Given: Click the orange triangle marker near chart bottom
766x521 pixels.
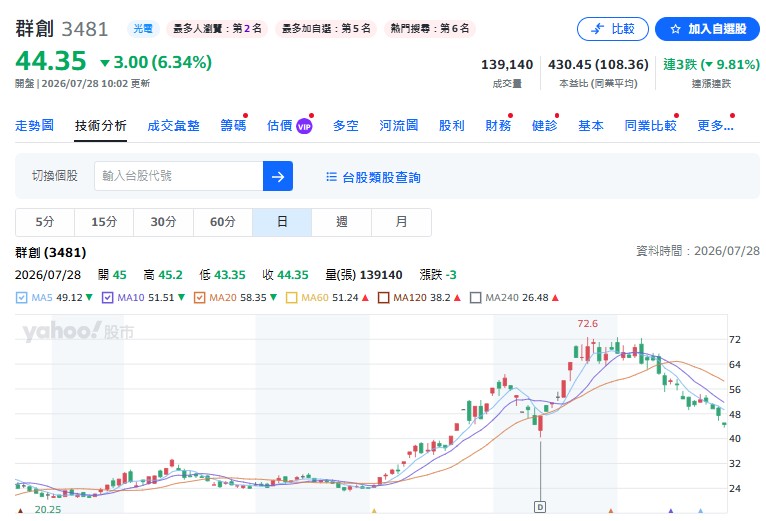Looking at the screenshot, I should (x=611, y=511).
